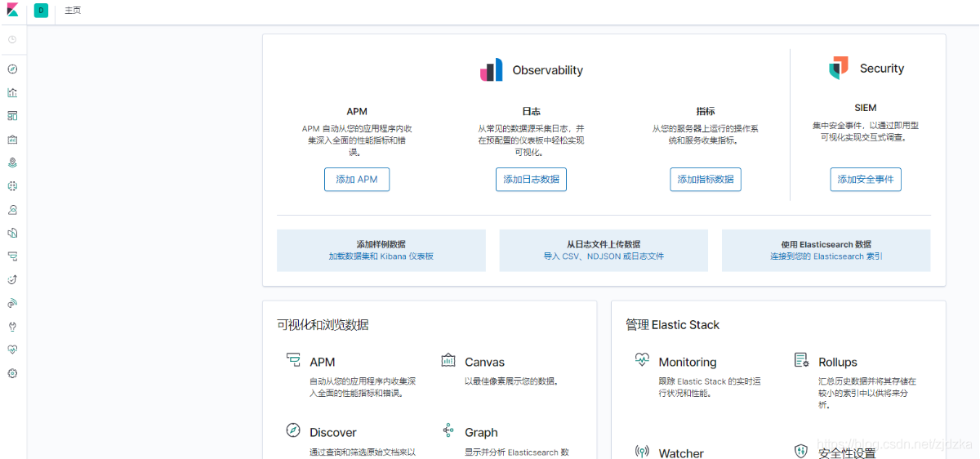Open the 使用 Elasticsearch 数据 card
This screenshot has height=459, width=980.
826,250
